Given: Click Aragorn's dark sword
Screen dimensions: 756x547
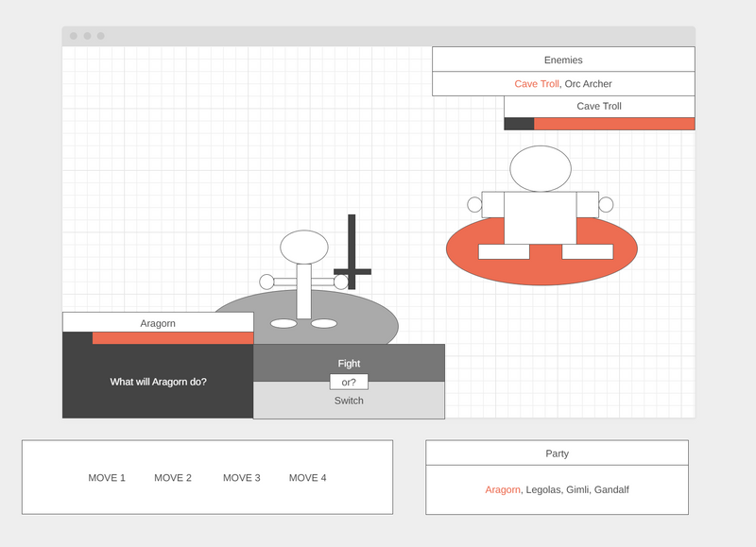Looking at the screenshot, I should pos(352,252).
